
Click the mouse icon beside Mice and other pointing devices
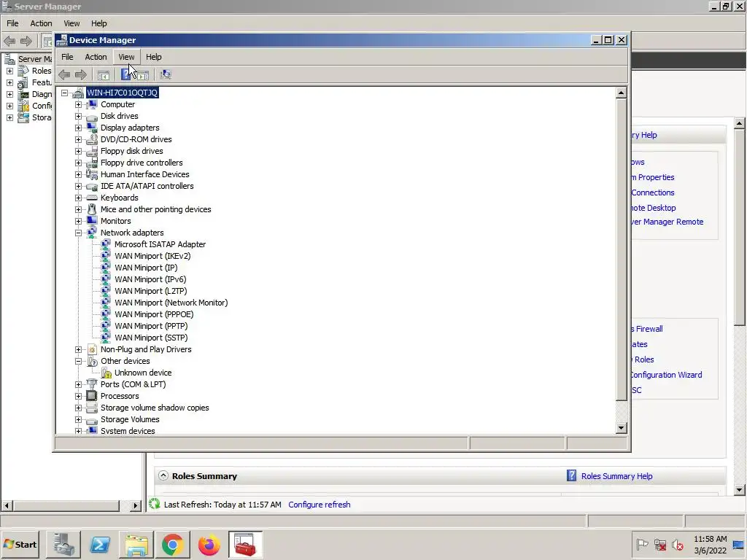click(x=92, y=209)
